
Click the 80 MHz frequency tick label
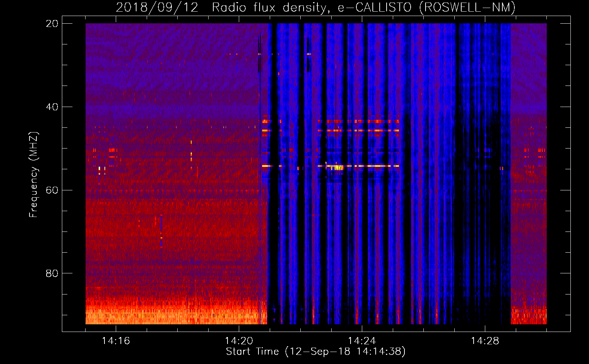pyautogui.click(x=52, y=273)
